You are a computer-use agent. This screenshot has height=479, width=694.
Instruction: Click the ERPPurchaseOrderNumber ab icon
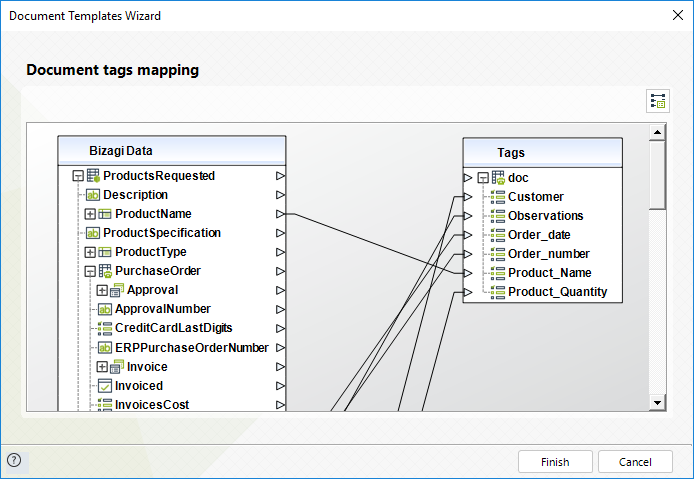point(104,348)
